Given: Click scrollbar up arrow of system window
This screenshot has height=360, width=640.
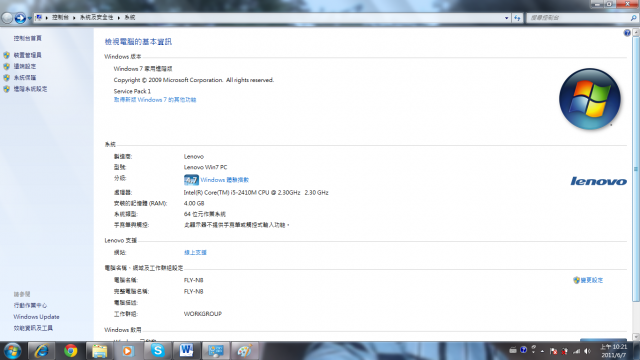Looking at the screenshot, I should coord(636,33).
